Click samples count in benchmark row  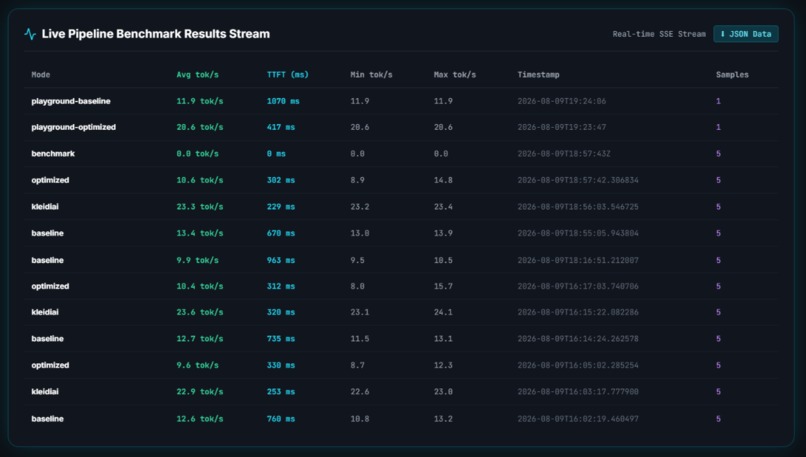click(718, 154)
